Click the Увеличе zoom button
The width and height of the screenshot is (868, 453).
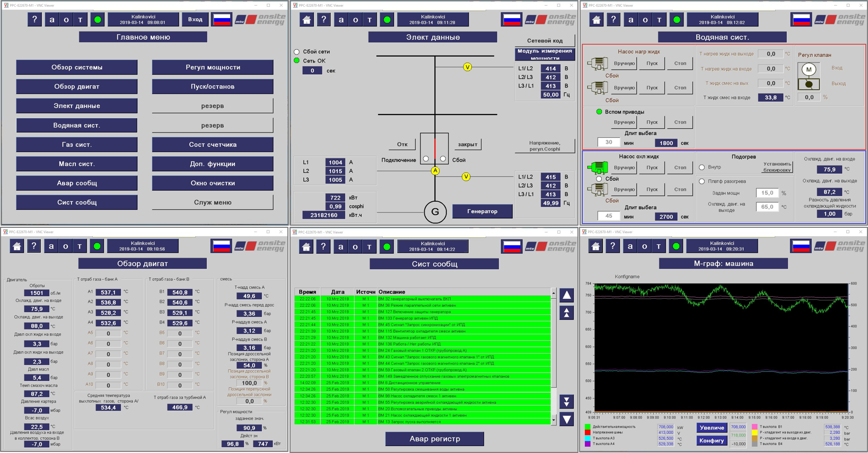click(712, 428)
